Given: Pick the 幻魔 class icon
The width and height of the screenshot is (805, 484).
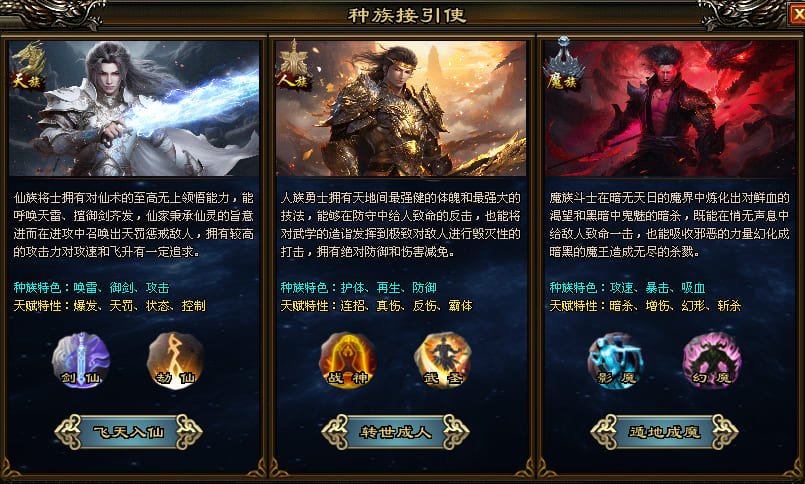Looking at the screenshot, I should coord(712,360).
